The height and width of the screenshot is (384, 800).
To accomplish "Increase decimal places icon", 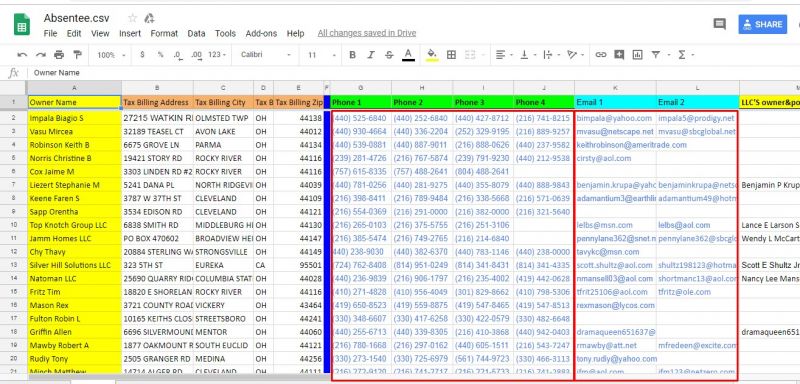I will pos(196,55).
